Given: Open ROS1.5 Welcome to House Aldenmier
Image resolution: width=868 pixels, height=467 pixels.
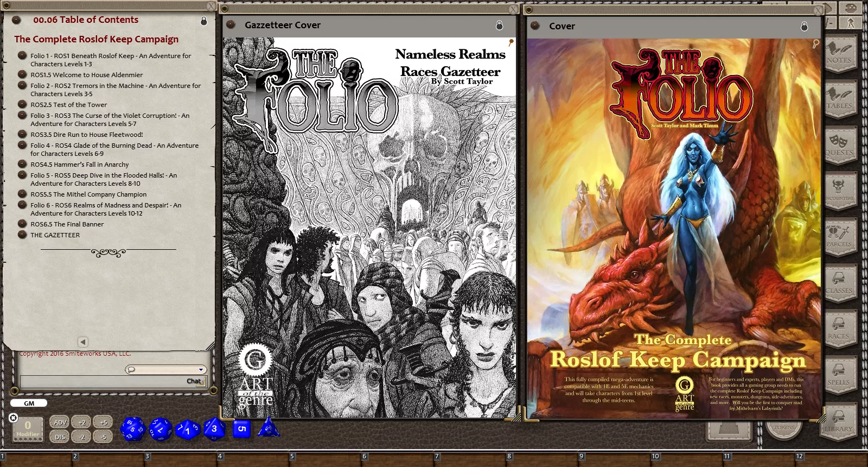Looking at the screenshot, I should click(86, 75).
